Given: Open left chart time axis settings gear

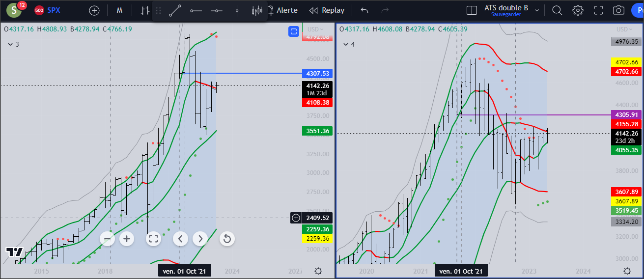Looking at the screenshot, I should 318,271.
